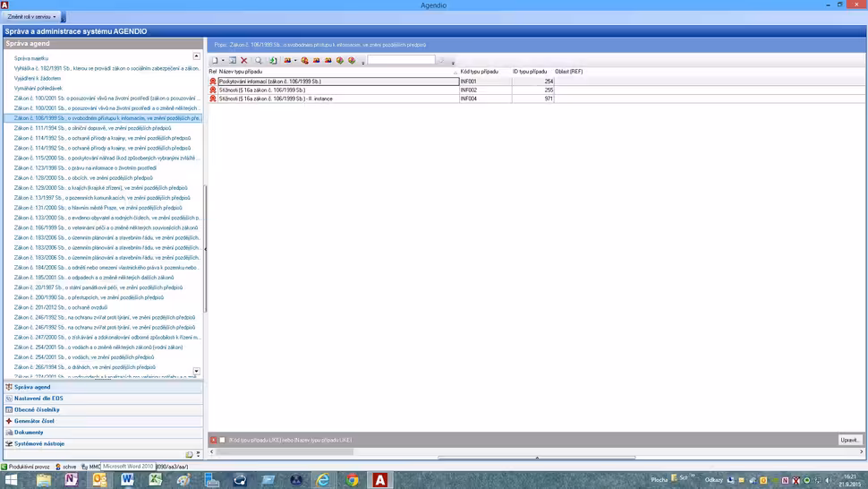Click the magnifier search icon in toolbar
The width and height of the screenshot is (868, 489).
pyautogui.click(x=259, y=61)
